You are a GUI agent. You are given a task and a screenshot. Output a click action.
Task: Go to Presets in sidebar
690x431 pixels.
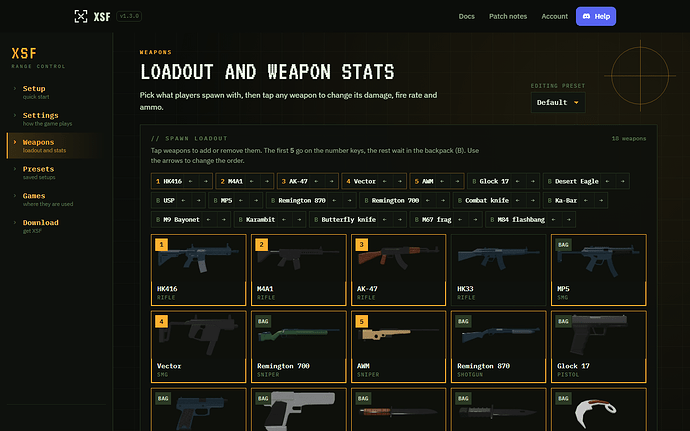[x=55, y=173]
